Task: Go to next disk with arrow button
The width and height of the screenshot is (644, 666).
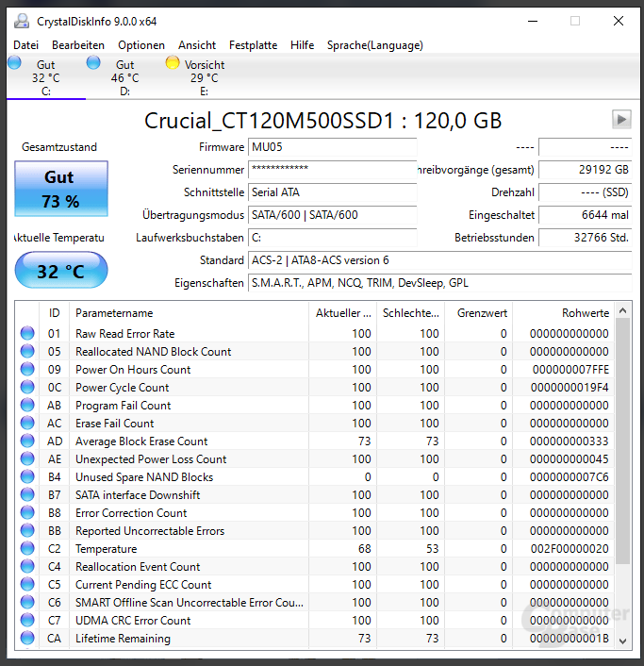Action: (x=621, y=120)
